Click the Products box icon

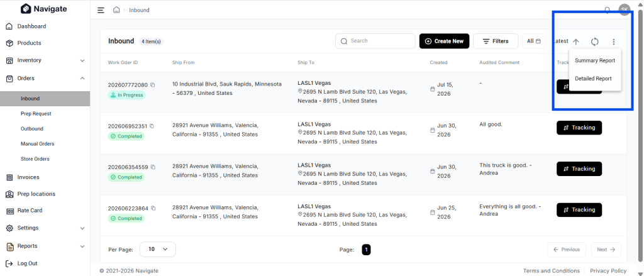(x=9, y=43)
